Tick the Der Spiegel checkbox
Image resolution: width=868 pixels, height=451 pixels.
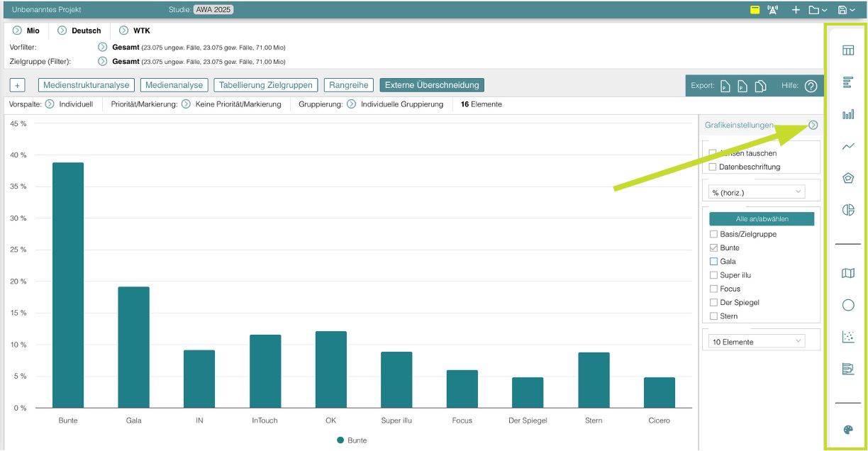pyautogui.click(x=713, y=303)
